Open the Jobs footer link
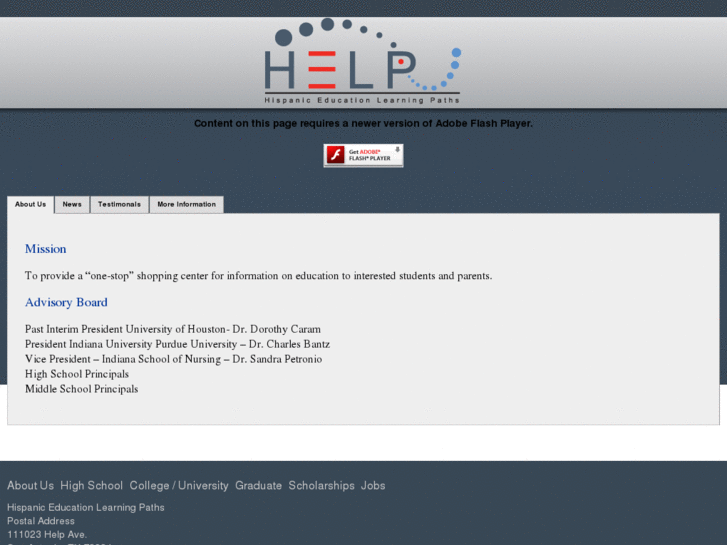727x545 pixels. pos(373,486)
